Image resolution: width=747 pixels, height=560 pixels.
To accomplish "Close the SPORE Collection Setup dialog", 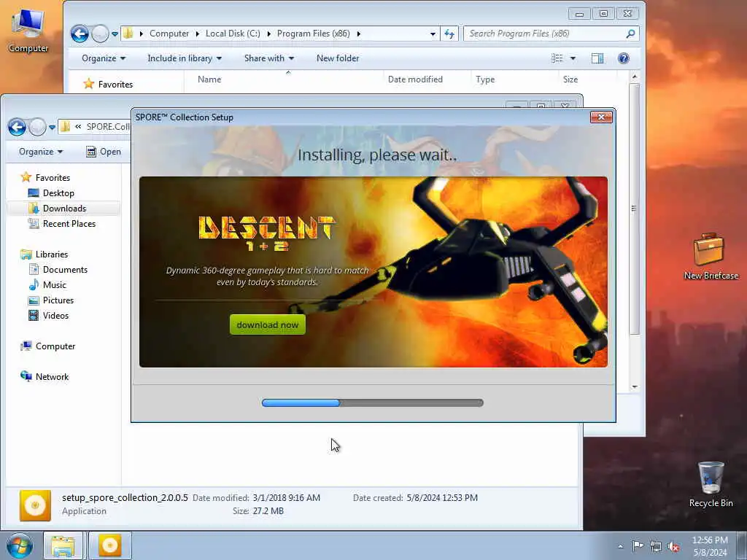I will [601, 117].
